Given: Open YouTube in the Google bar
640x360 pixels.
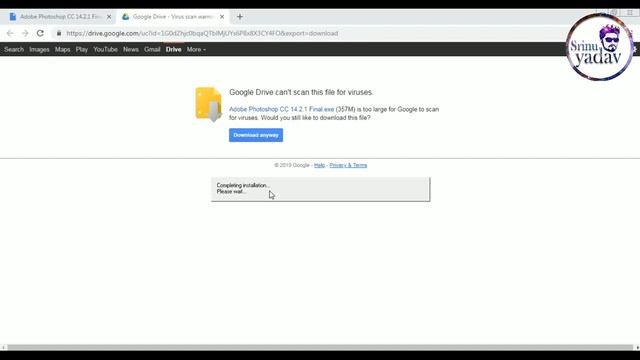Looking at the screenshot, I should (x=105, y=49).
